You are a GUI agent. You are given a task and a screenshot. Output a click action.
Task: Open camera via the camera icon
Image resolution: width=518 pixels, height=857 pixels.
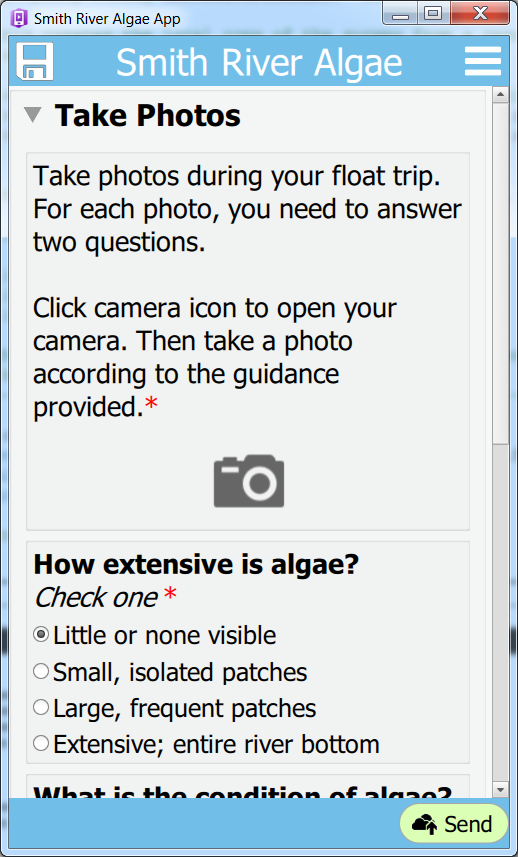pyautogui.click(x=249, y=480)
